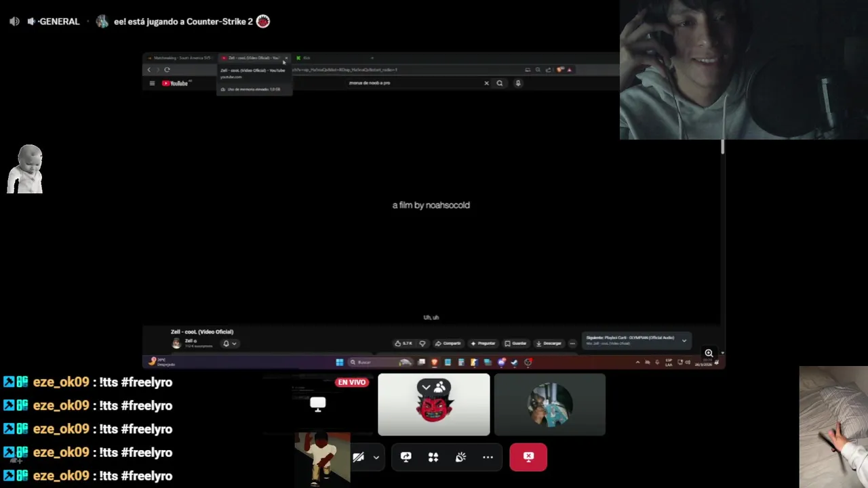Collapse chevron above the red devil avatar
Image resolution: width=868 pixels, height=488 pixels.
pos(426,387)
